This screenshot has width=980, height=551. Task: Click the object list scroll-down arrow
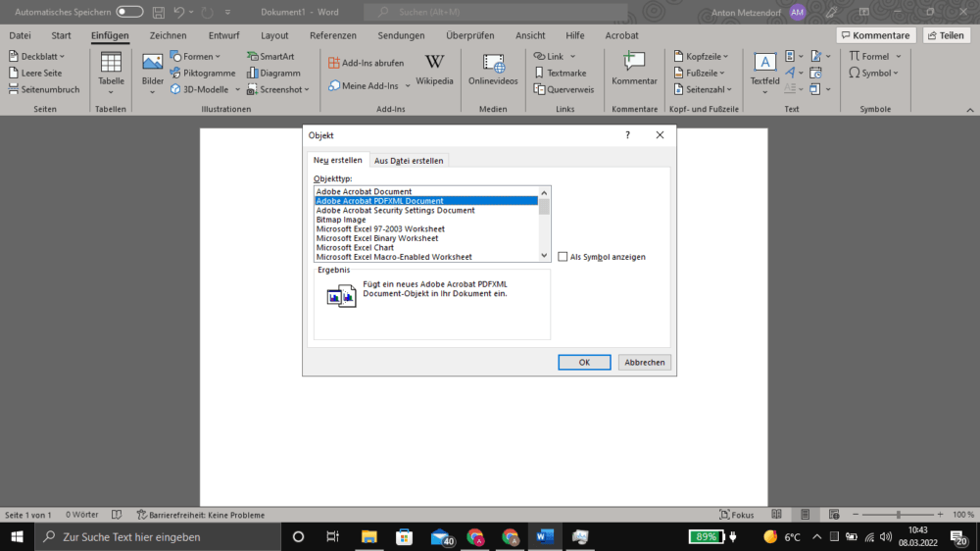pyautogui.click(x=544, y=256)
